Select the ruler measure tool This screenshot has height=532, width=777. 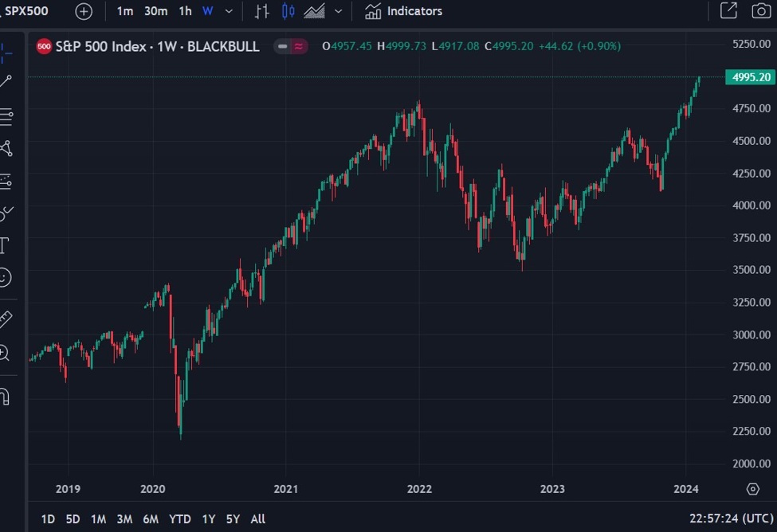coord(5,319)
